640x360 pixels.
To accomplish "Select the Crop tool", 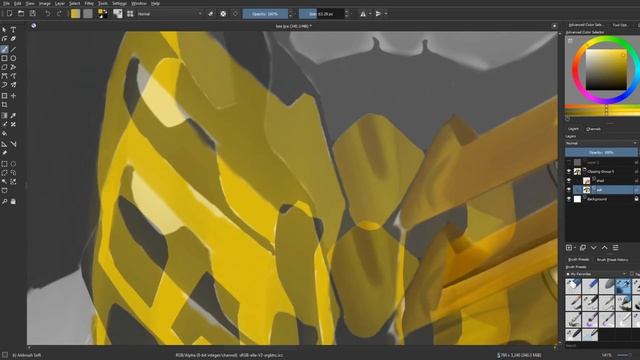I will click(4, 105).
